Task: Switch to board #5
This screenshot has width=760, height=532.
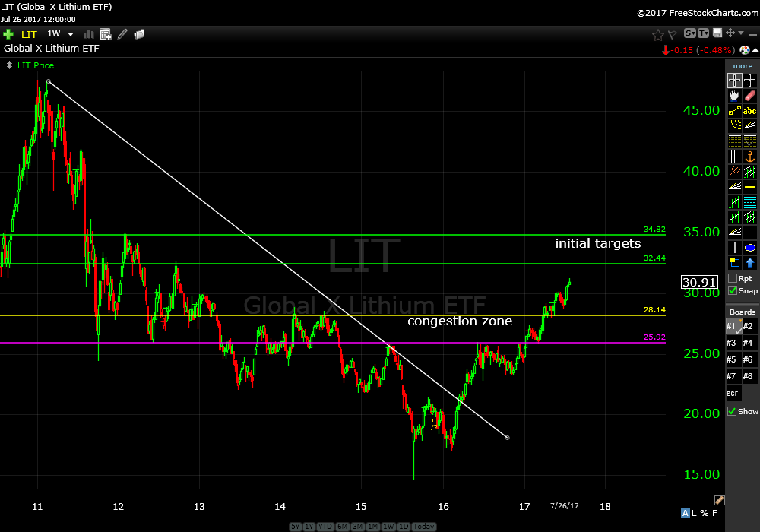Action: pos(732,359)
